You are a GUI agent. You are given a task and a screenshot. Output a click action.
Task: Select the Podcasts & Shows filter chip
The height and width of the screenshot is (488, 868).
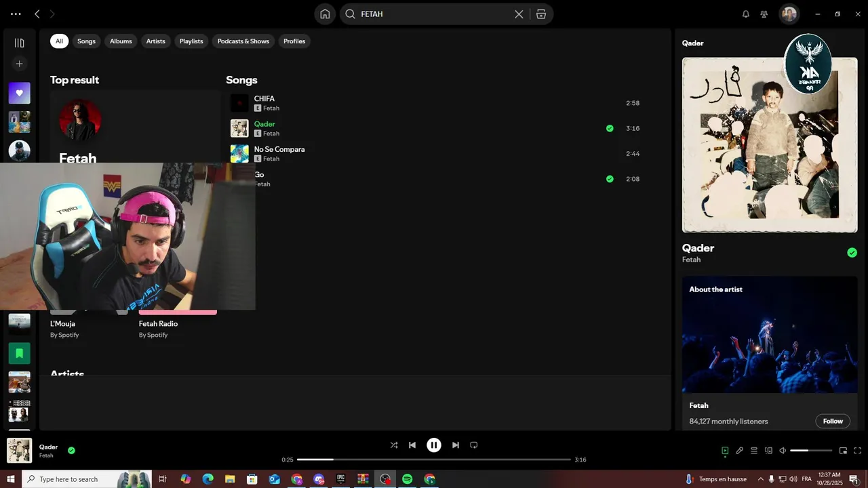(x=243, y=41)
